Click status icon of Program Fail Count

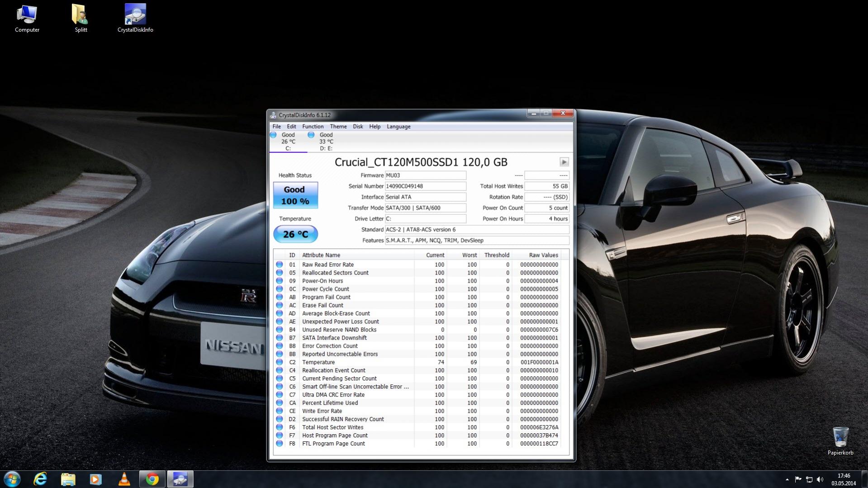click(x=280, y=297)
